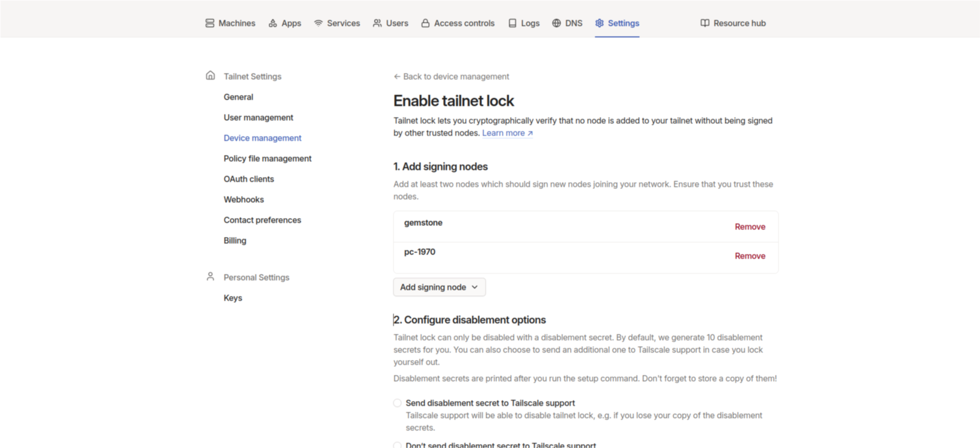The image size is (980, 448).
Task: Open the Learn more link
Action: pos(507,133)
